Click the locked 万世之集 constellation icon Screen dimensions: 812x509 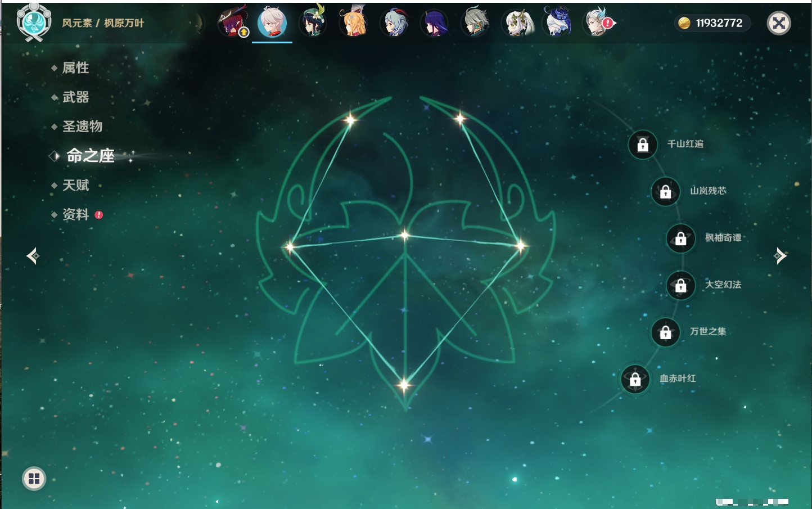click(666, 332)
